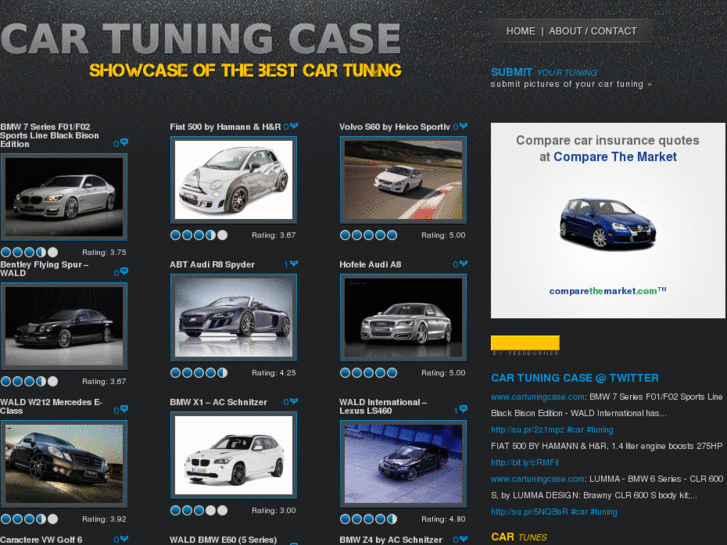Rate Bentley Flying Spur with third dot
This screenshot has width=727, height=545.
pos(29,381)
